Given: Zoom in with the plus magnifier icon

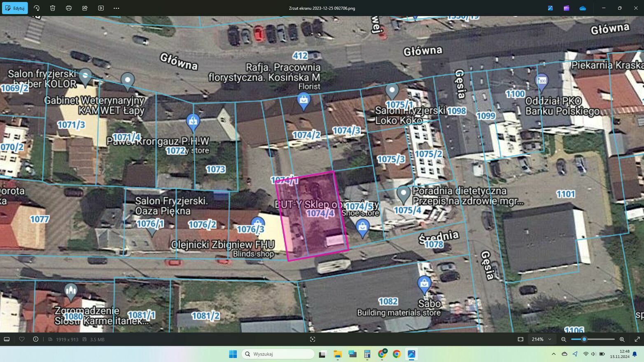Looking at the screenshot, I should pyautogui.click(x=622, y=339).
